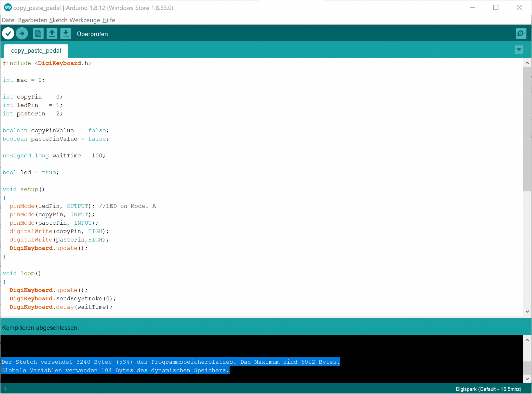Image resolution: width=532 pixels, height=394 pixels.
Task: Open the Hilfe menu
Action: click(x=109, y=20)
